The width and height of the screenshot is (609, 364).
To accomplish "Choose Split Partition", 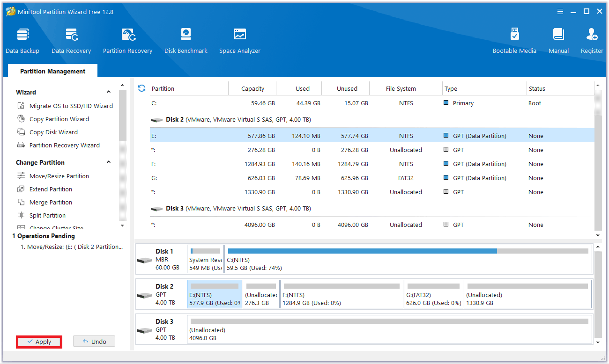I will [41, 215].
